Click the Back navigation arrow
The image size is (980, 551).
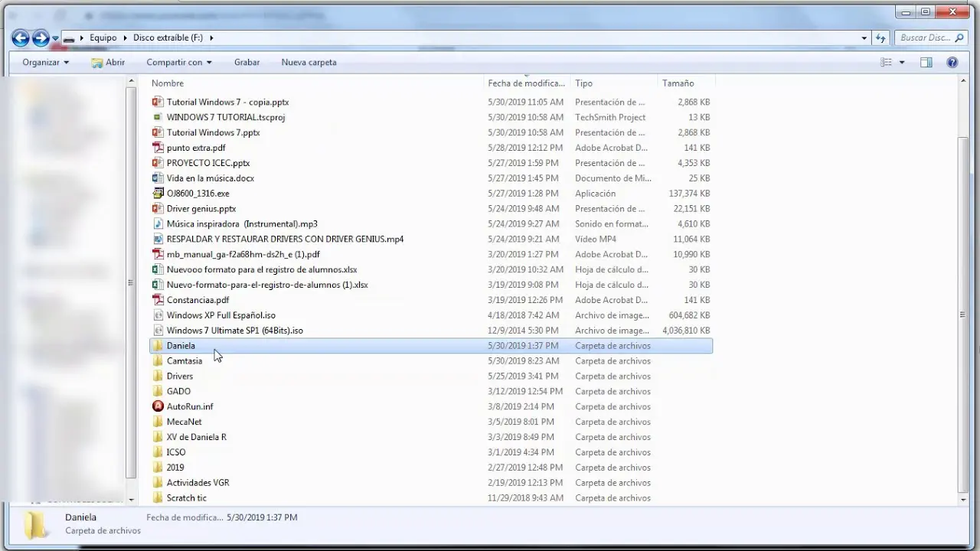[x=21, y=37]
